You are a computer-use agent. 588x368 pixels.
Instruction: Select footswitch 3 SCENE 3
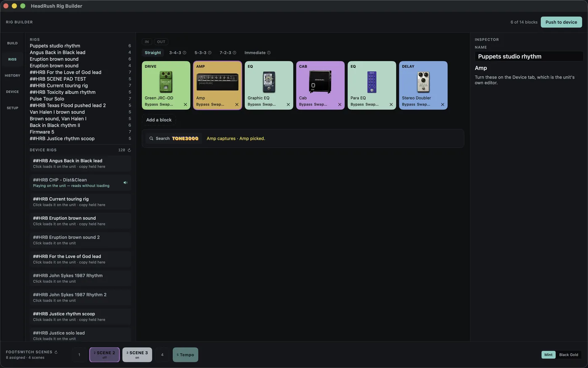click(137, 355)
